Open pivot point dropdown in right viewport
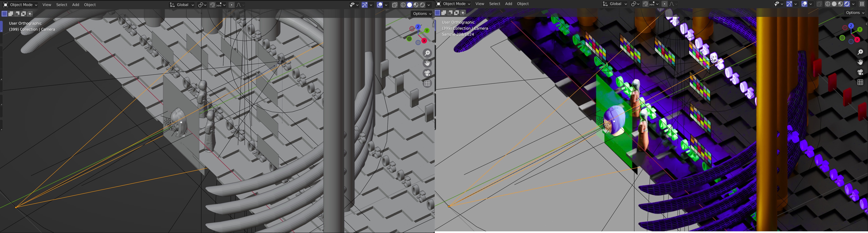This screenshot has height=233, width=868. click(635, 4)
